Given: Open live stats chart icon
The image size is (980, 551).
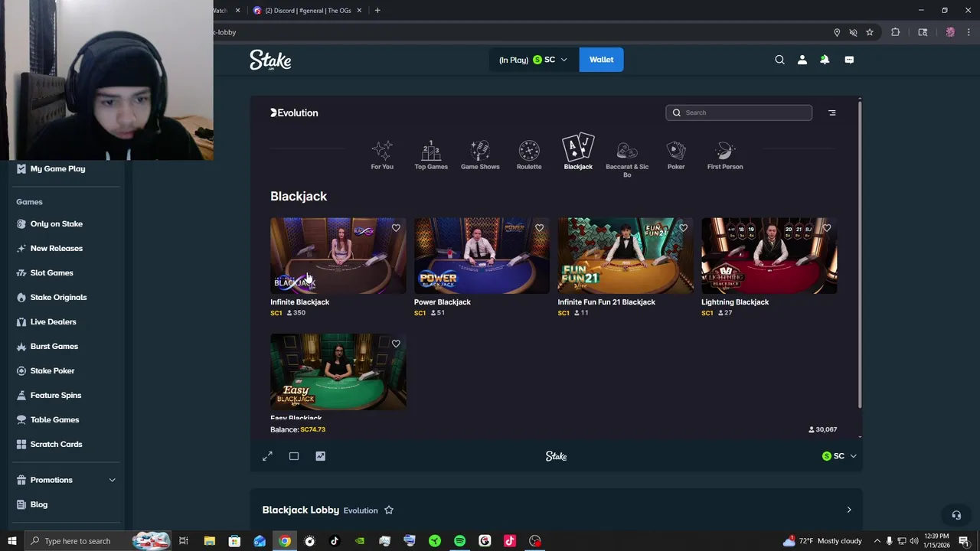Looking at the screenshot, I should [x=320, y=456].
